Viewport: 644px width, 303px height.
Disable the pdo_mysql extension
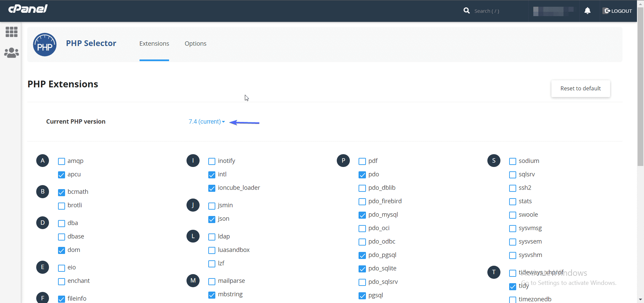click(362, 215)
